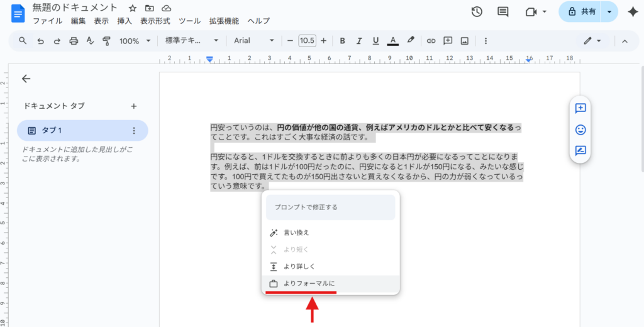Toggle underline formatting
This screenshot has height=327, width=644.
[375, 41]
